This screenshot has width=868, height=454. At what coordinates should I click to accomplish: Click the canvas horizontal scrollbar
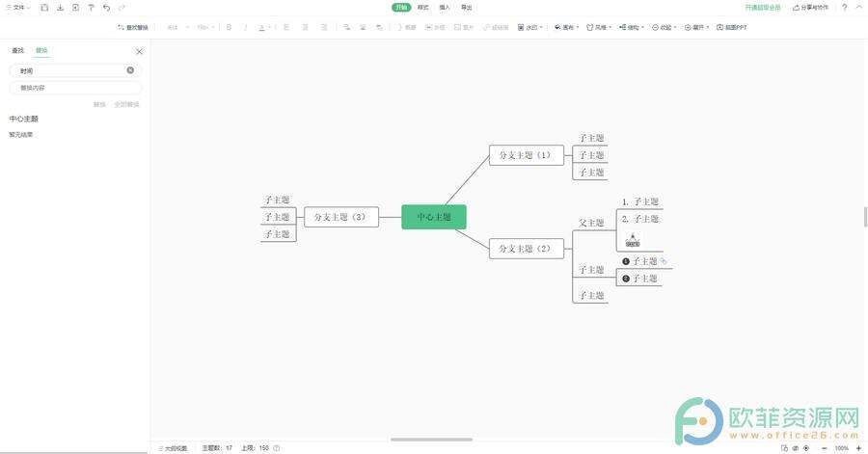click(x=431, y=440)
